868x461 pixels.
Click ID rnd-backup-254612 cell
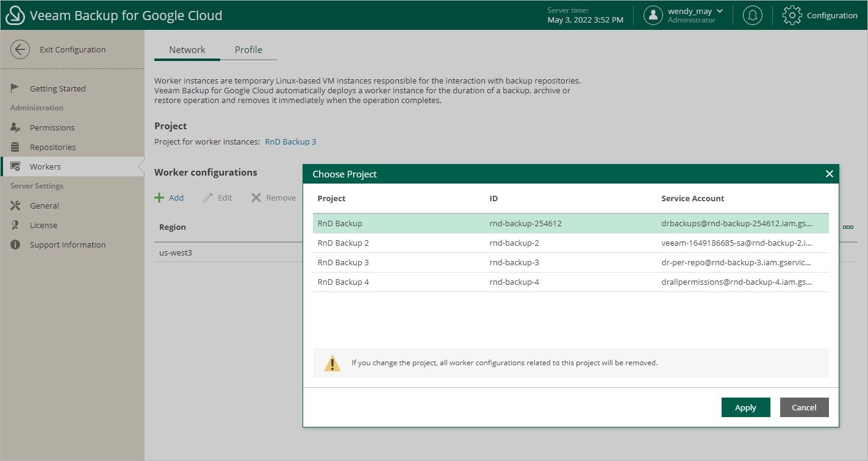[x=525, y=223]
